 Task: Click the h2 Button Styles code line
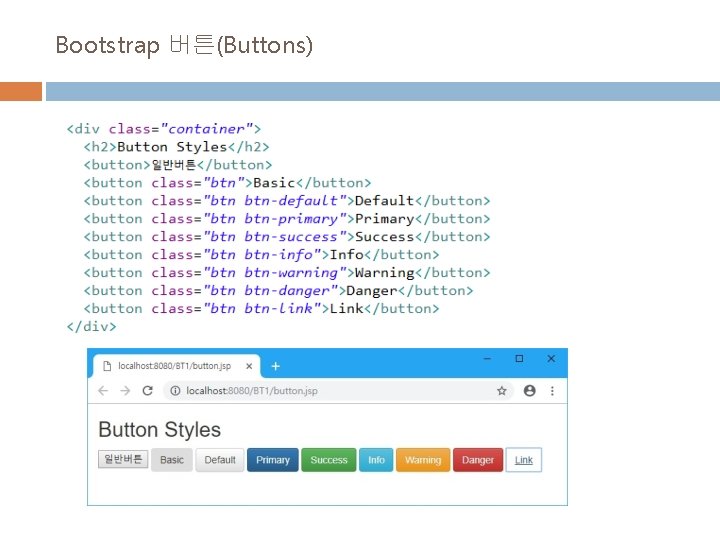pyautogui.click(x=176, y=147)
